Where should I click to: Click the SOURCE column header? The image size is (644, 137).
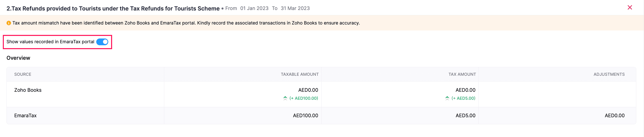(x=23, y=74)
